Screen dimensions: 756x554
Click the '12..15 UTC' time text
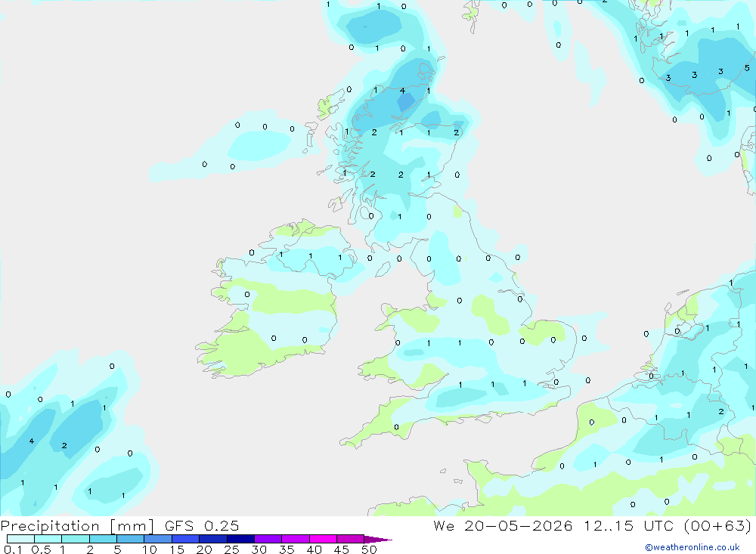tap(628, 525)
